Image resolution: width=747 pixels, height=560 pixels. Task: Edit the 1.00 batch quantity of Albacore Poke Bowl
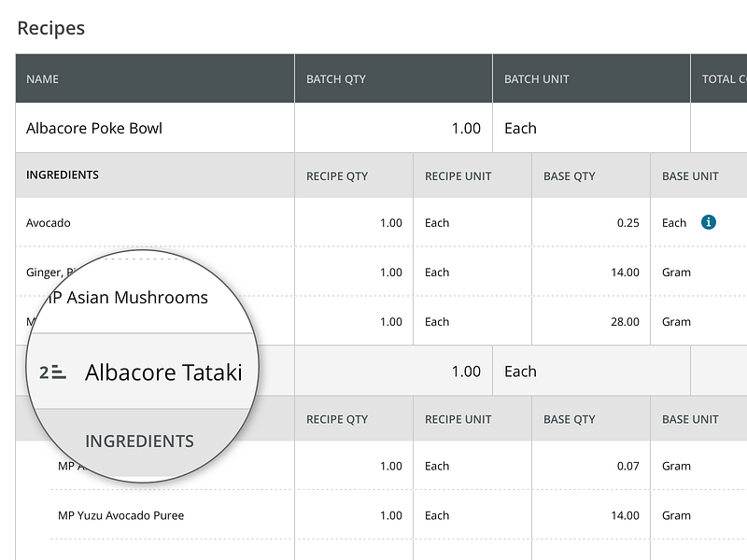(x=464, y=128)
